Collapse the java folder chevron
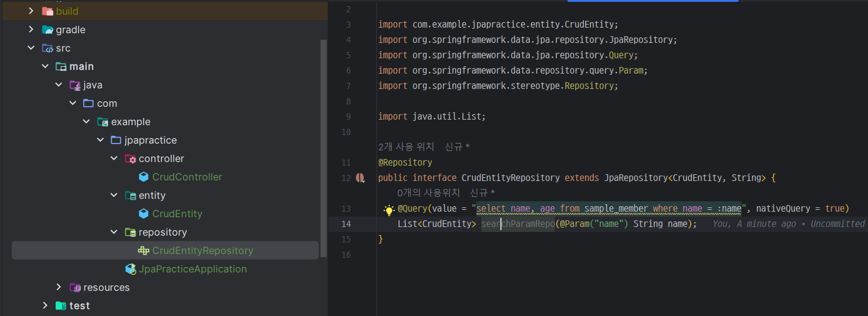 pos(58,85)
